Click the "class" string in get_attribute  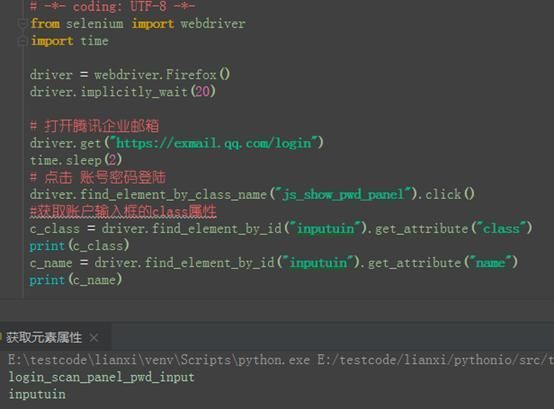click(501, 229)
